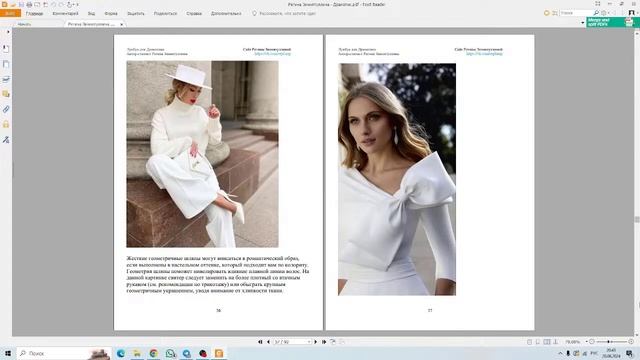
Task: Click the yellow notification bell icon
Action: click(x=547, y=13)
